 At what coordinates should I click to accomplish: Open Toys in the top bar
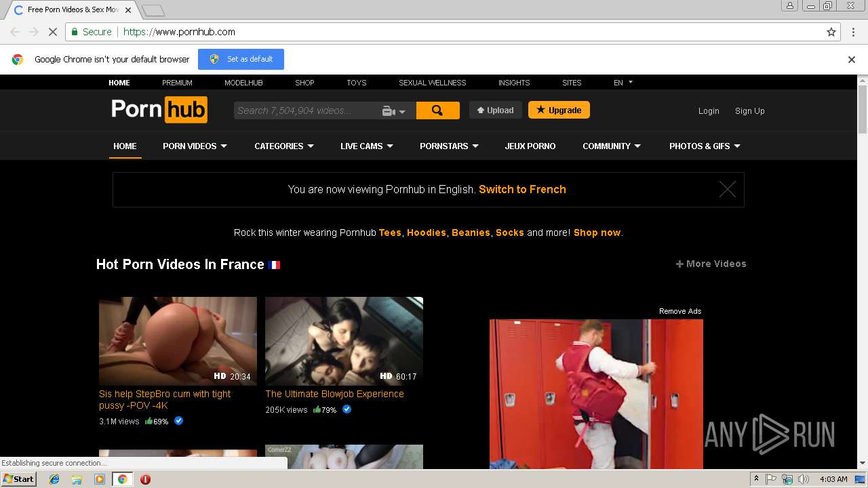(x=356, y=83)
